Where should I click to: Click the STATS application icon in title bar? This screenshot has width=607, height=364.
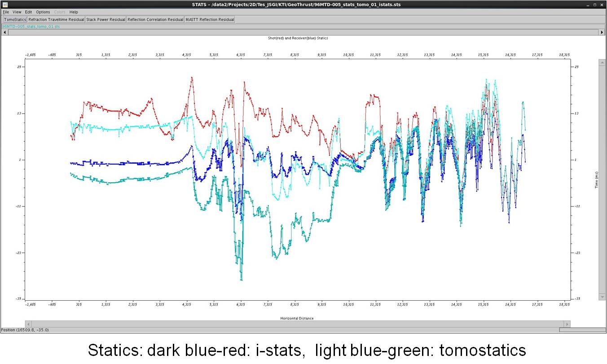tap(5, 4)
